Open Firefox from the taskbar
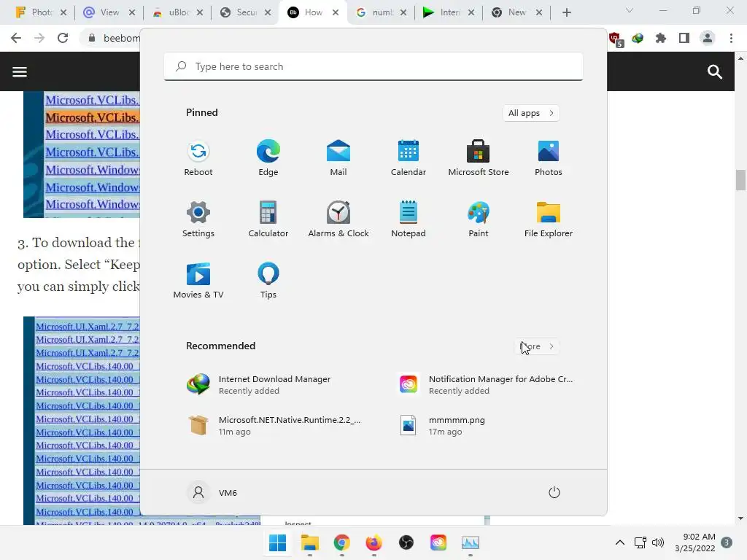 374,542
